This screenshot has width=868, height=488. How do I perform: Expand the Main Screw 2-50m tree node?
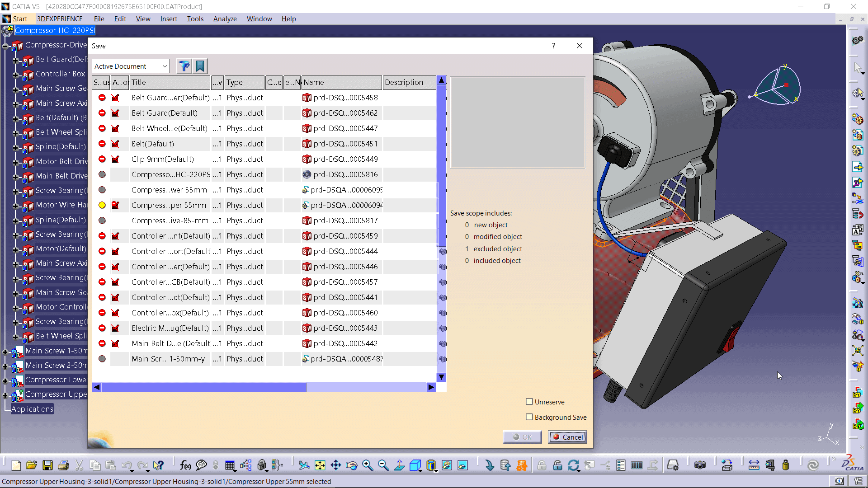coord(5,366)
